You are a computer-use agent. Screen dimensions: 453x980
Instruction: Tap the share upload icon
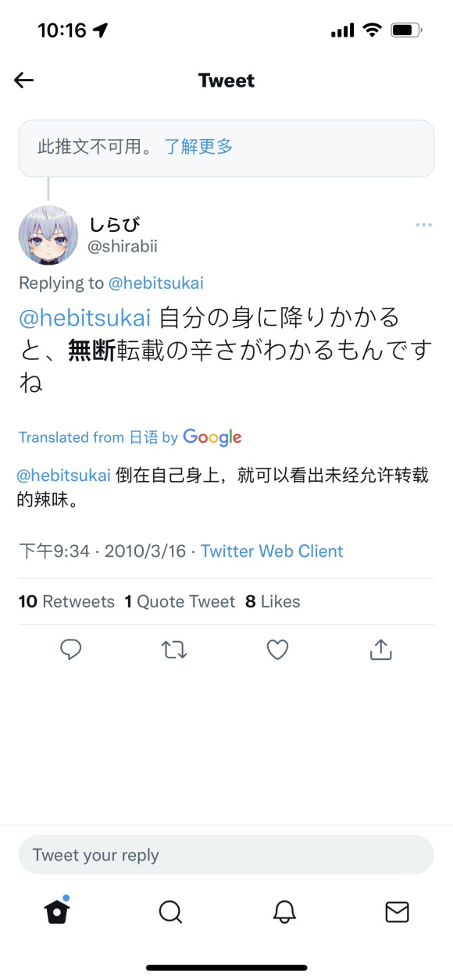(380, 649)
